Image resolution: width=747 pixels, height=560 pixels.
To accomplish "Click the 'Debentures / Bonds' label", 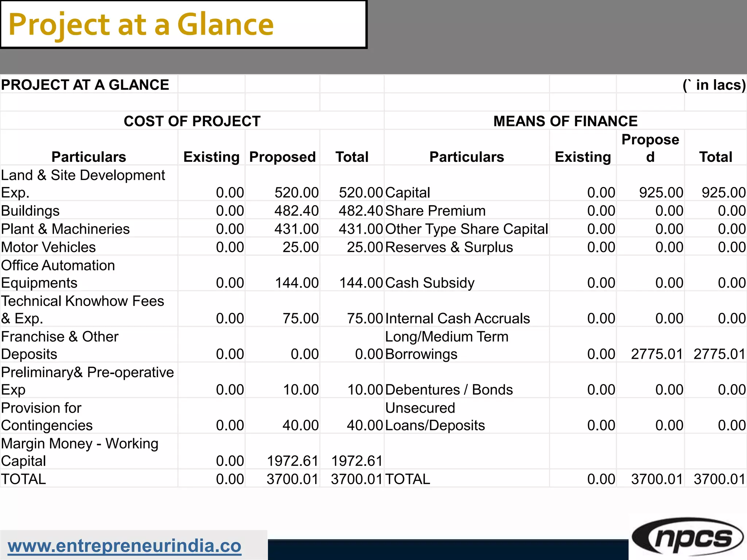I will click(449, 390).
